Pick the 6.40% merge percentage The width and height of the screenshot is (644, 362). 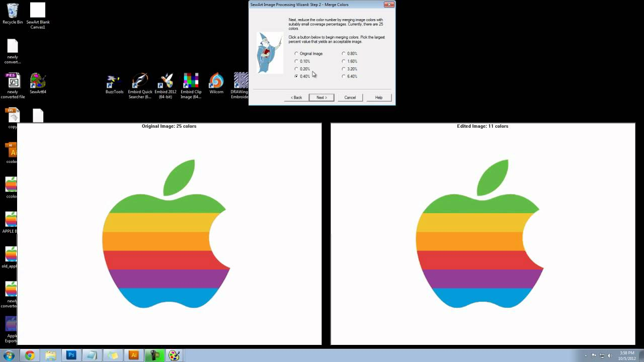344,76
